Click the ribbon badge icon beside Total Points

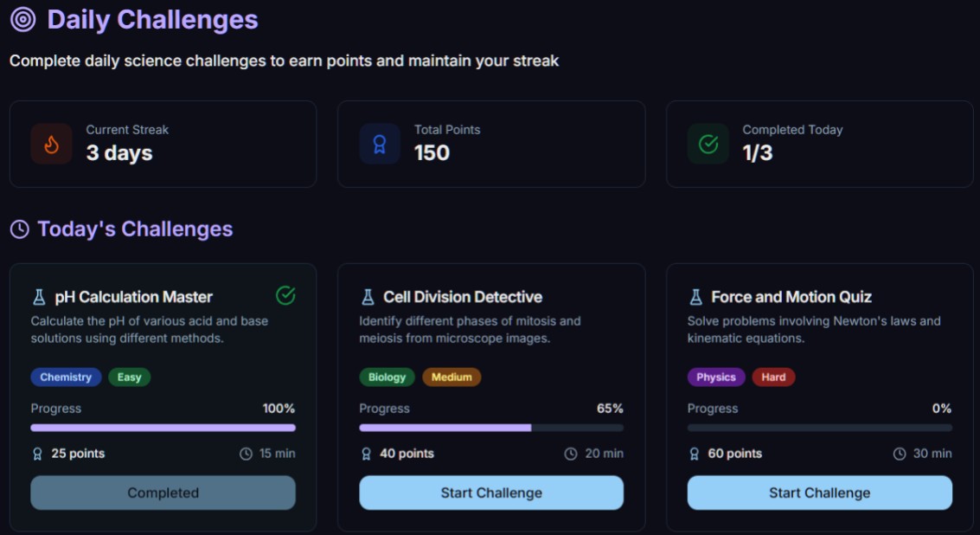379,143
